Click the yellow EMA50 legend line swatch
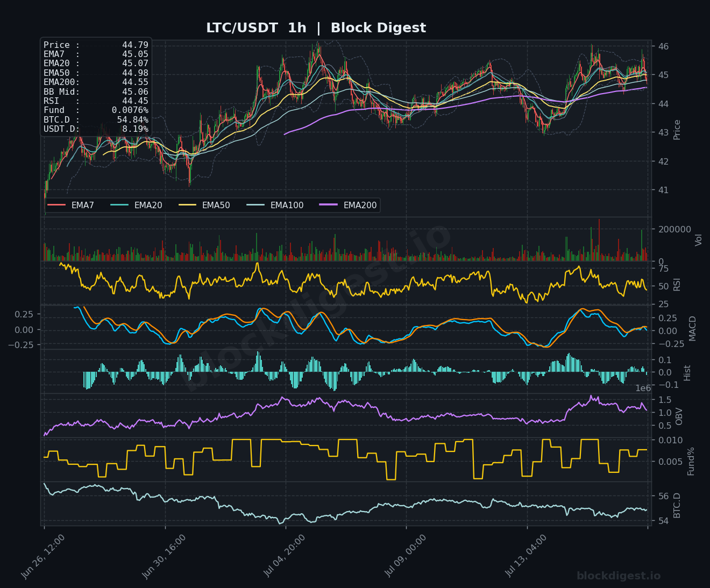The image size is (710, 588). pyautogui.click(x=187, y=205)
